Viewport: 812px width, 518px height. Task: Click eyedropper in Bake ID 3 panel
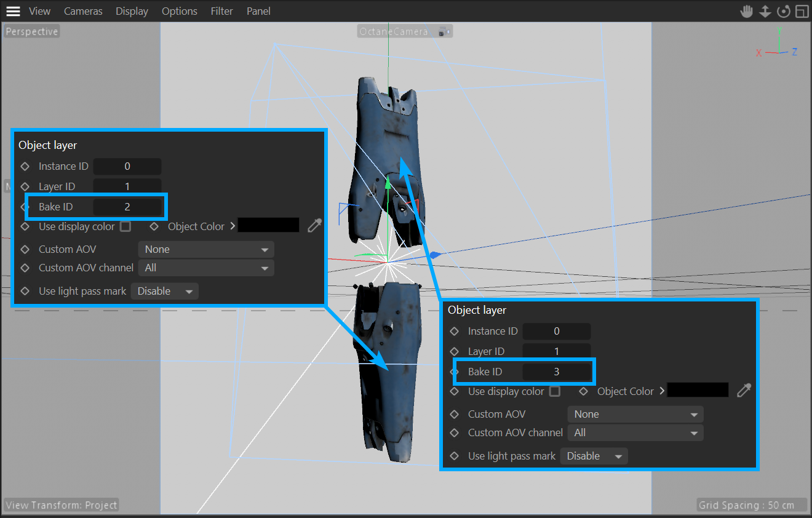pos(744,391)
